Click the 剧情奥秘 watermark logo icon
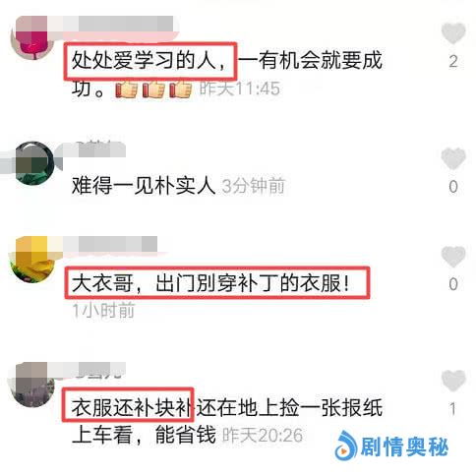This screenshot has width=476, height=476. [346, 446]
